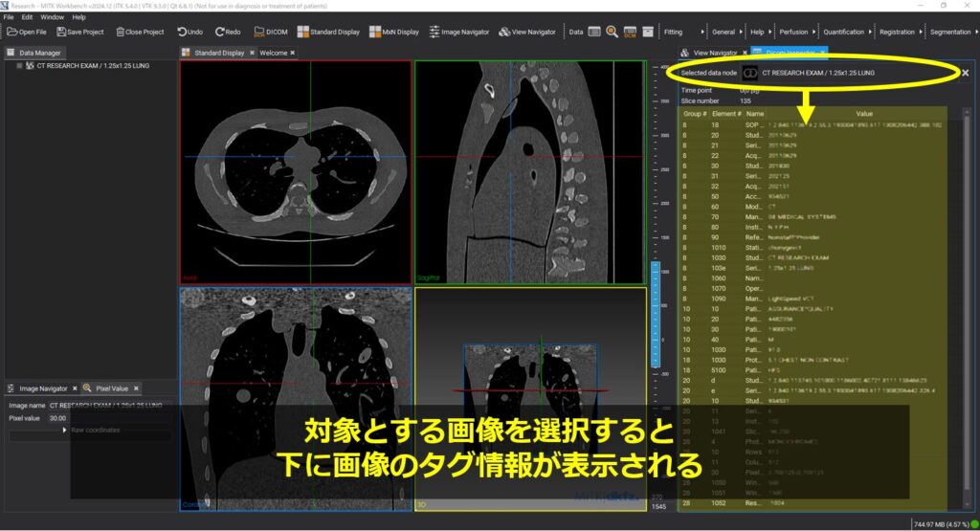Open the DICOM browser from the toolbar
This screenshot has height=531, width=980.
(271, 32)
